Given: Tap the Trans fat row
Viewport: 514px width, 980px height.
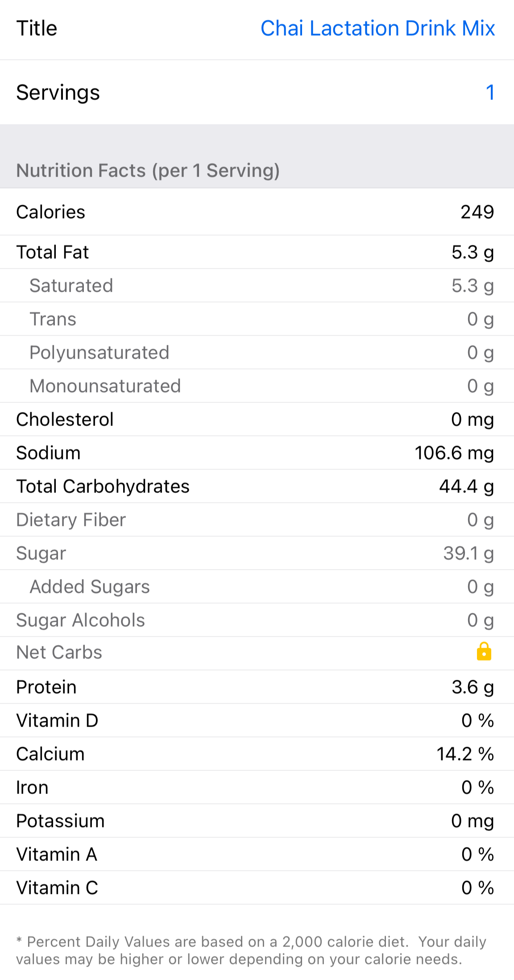Looking at the screenshot, I should pyautogui.click(x=257, y=319).
